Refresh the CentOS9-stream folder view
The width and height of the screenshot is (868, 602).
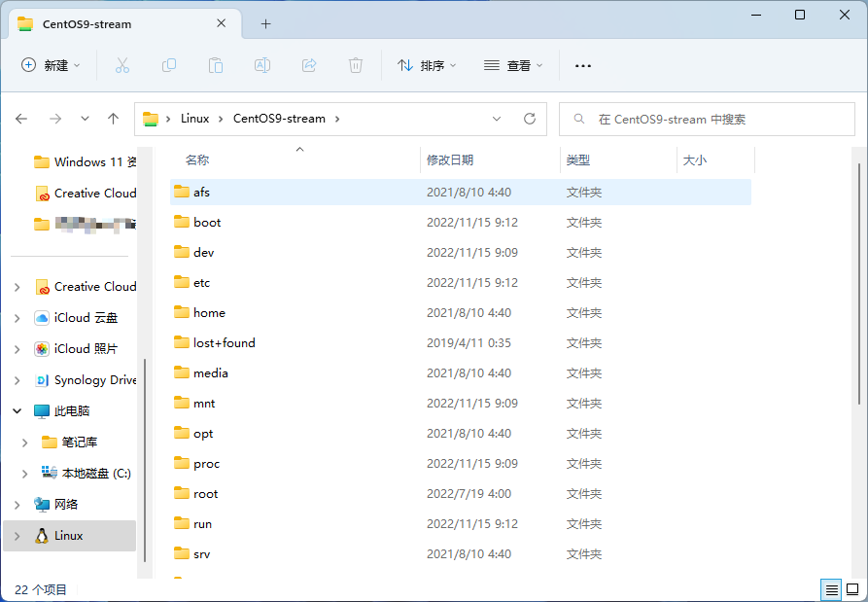530,118
